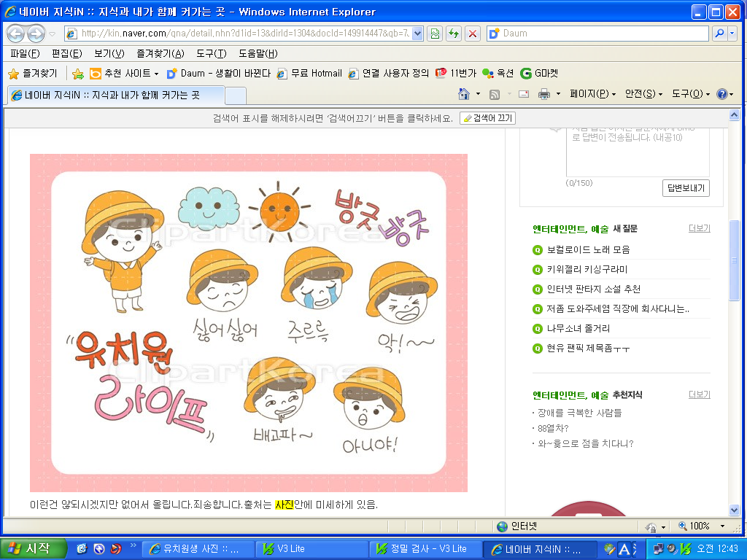Go to the Home page icon
Viewport: 747px width, 560px height.
point(463,94)
